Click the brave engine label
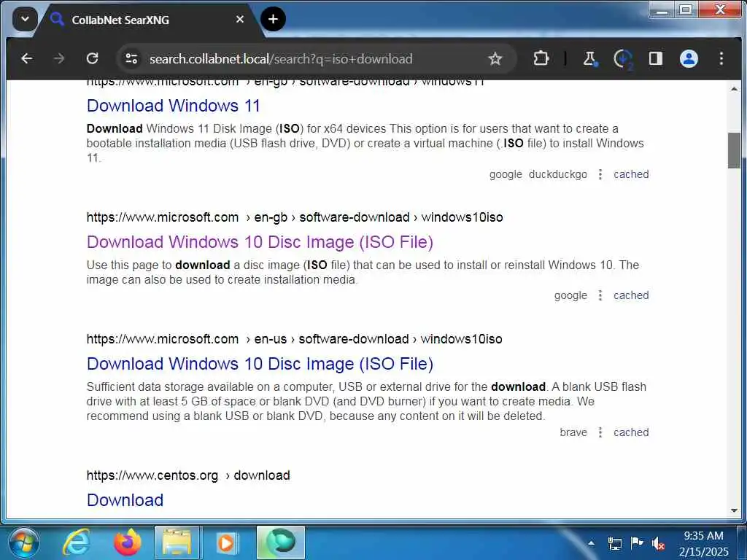Viewport: 747px width, 560px height. (x=573, y=432)
